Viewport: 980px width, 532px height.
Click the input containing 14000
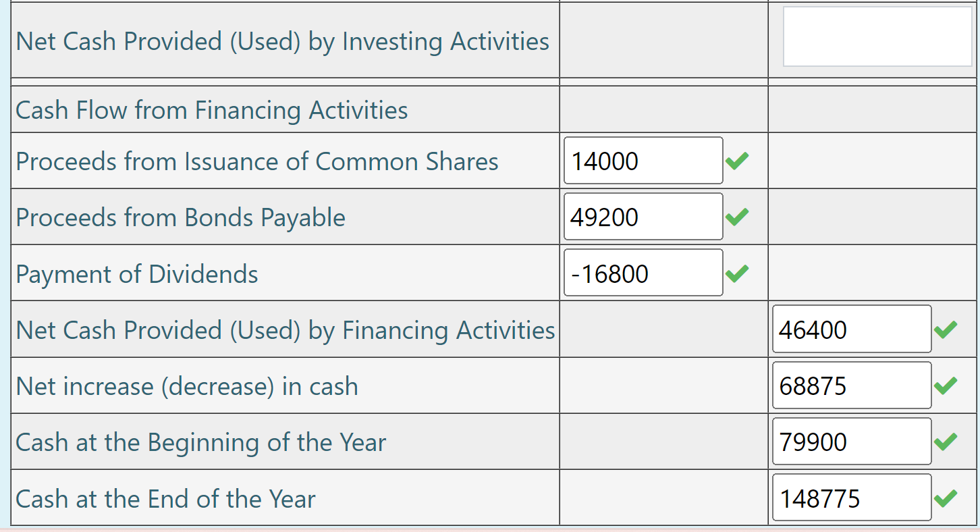643,160
